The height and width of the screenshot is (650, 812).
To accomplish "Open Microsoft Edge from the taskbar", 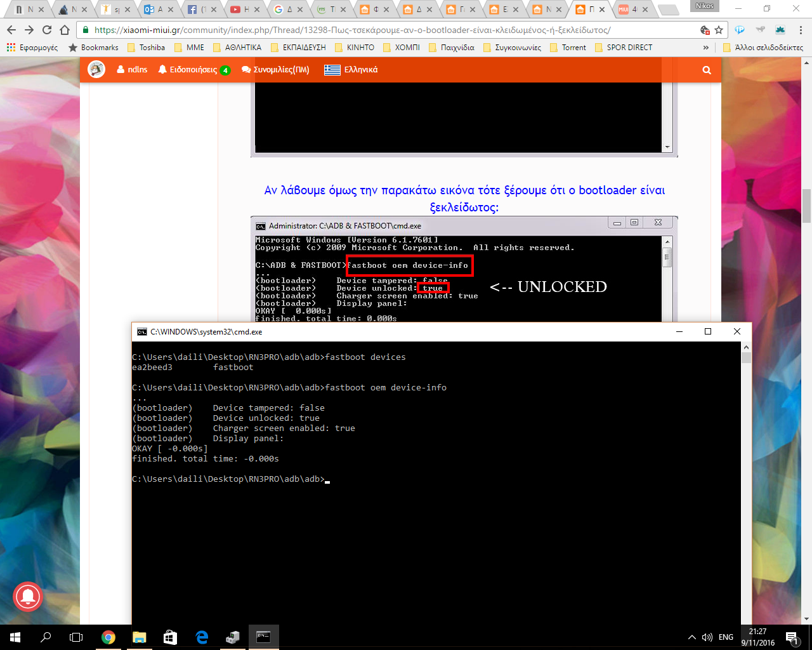I will [x=202, y=637].
